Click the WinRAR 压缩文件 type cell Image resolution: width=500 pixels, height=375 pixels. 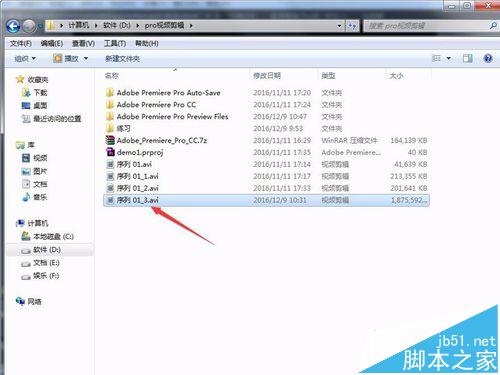pos(349,141)
